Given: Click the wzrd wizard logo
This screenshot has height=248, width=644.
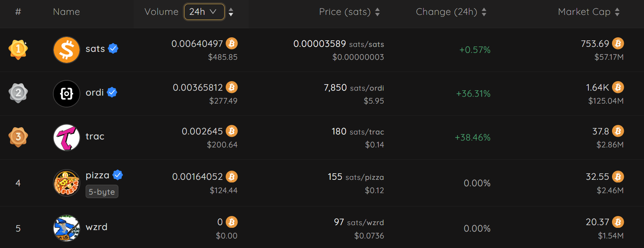Looking at the screenshot, I should [x=67, y=228].
